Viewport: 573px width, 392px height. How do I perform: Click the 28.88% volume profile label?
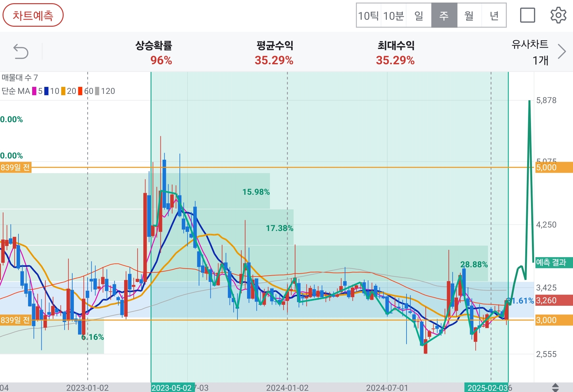coord(474,264)
